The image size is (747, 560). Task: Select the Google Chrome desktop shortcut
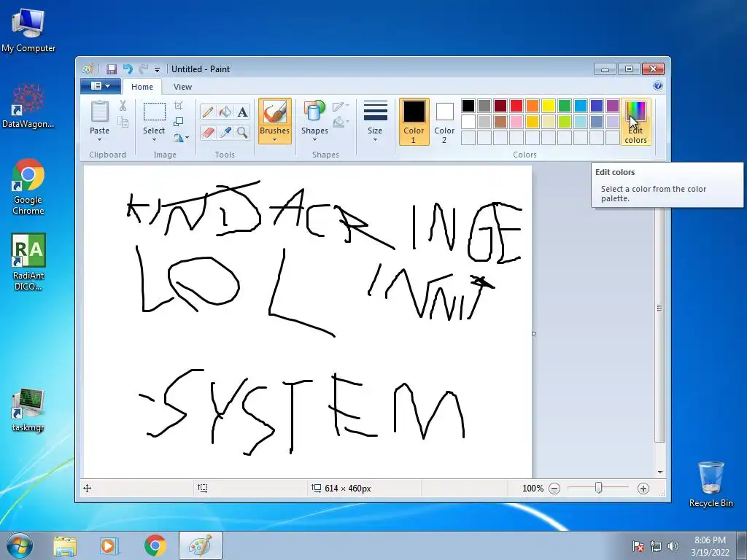28,187
